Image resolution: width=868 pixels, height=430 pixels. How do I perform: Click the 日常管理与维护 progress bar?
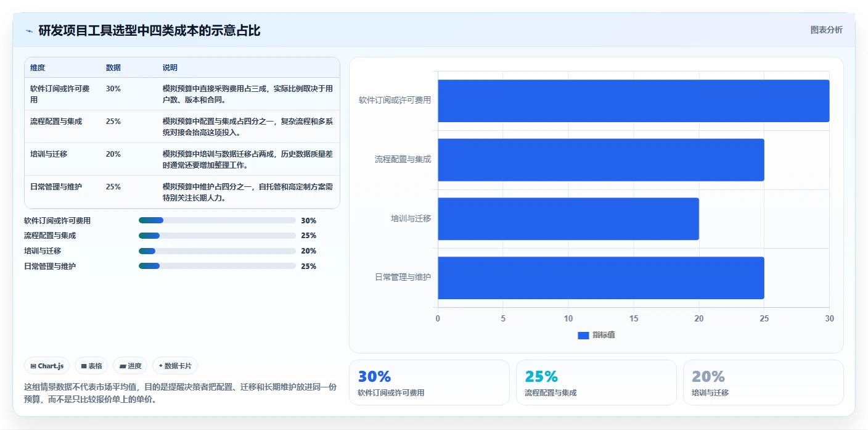click(217, 266)
